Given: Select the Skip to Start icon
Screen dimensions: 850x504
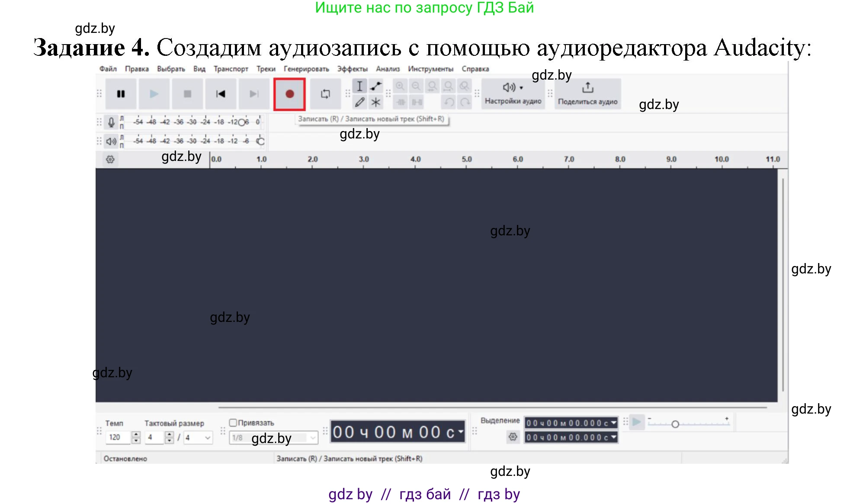Looking at the screenshot, I should tap(221, 93).
